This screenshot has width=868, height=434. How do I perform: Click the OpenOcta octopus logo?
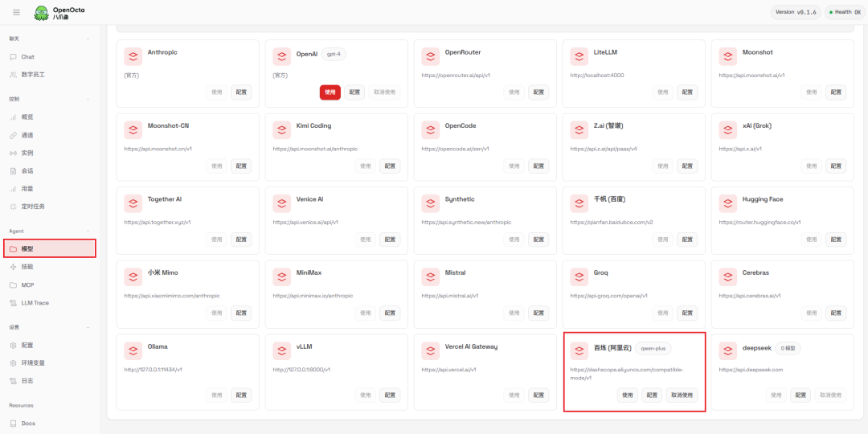click(x=41, y=13)
